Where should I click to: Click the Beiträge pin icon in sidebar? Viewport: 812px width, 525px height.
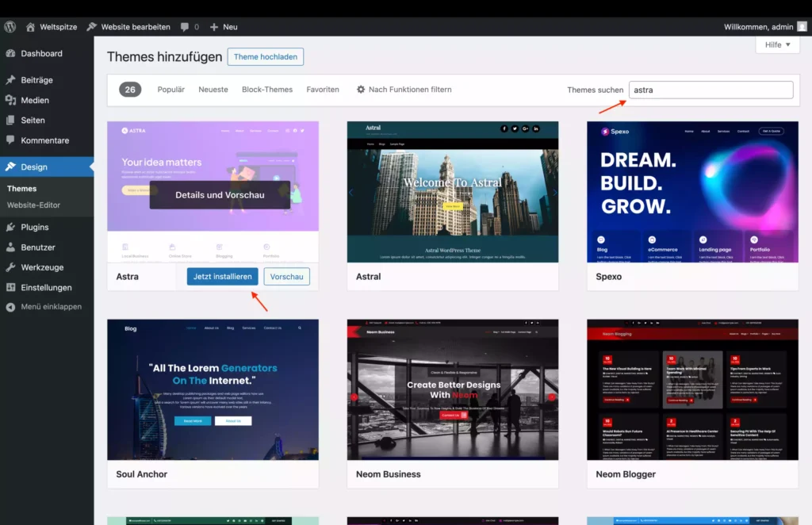coord(10,80)
